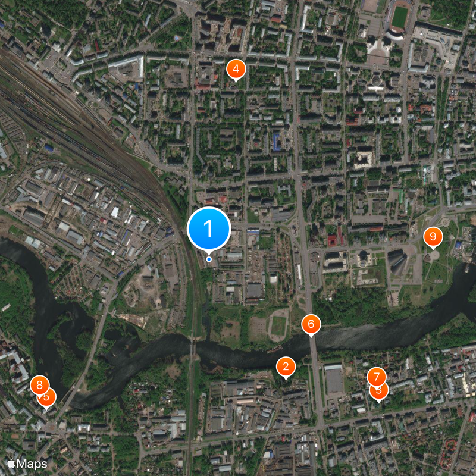Image resolution: width=476 pixels, height=476 pixels.
Task: Click the green stadium football pitch
Action: pos(399,17)
